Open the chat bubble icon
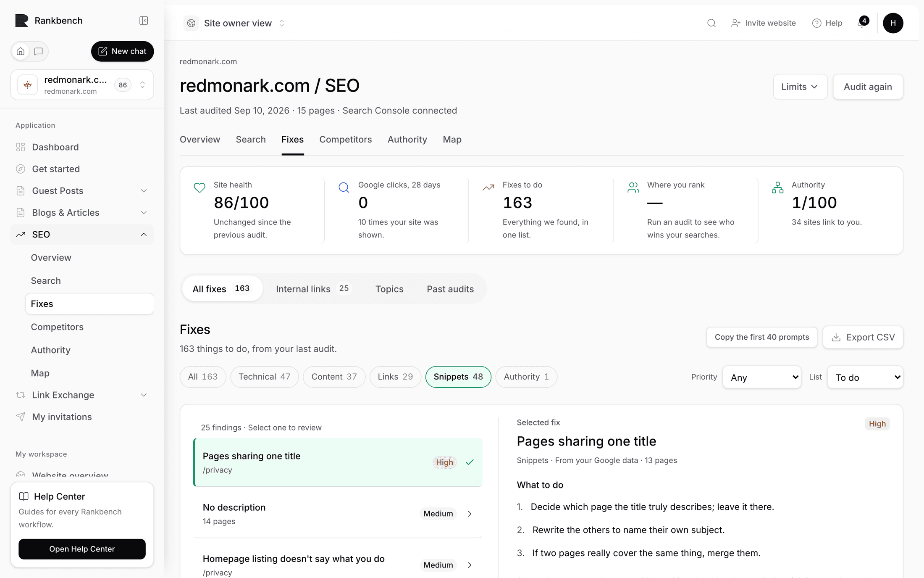Screen dimensions: 924x578 coord(39,51)
